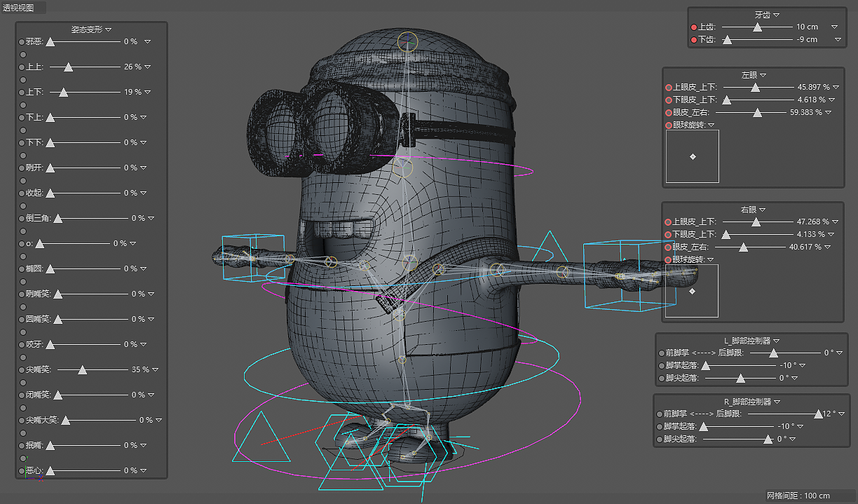Click the 19 % value for 上下
Viewport: 858px width, 504px height.
(132, 92)
